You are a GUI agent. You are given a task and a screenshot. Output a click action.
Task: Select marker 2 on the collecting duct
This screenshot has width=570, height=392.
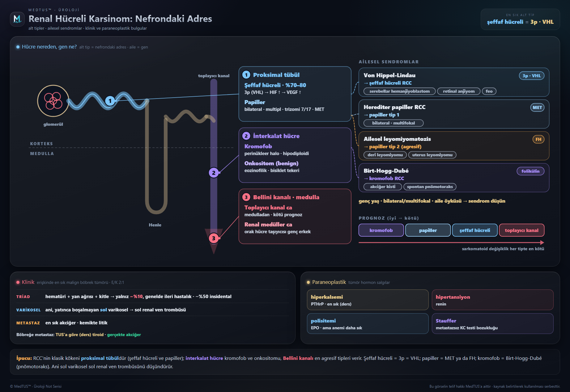(214, 173)
